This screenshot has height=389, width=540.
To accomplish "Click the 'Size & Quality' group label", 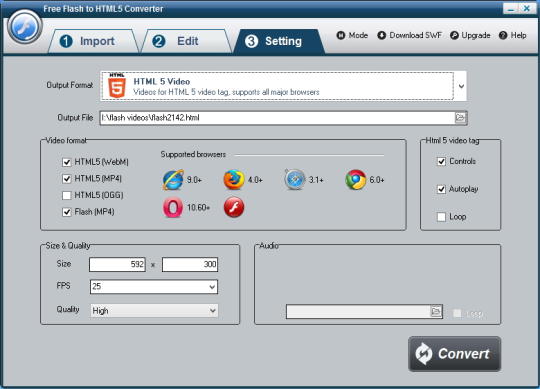I will pos(68,245).
